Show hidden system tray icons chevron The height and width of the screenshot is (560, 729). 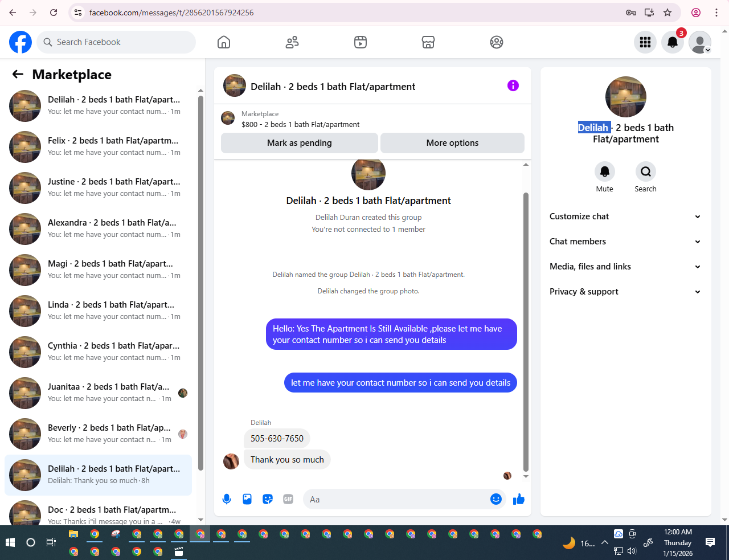click(x=605, y=542)
